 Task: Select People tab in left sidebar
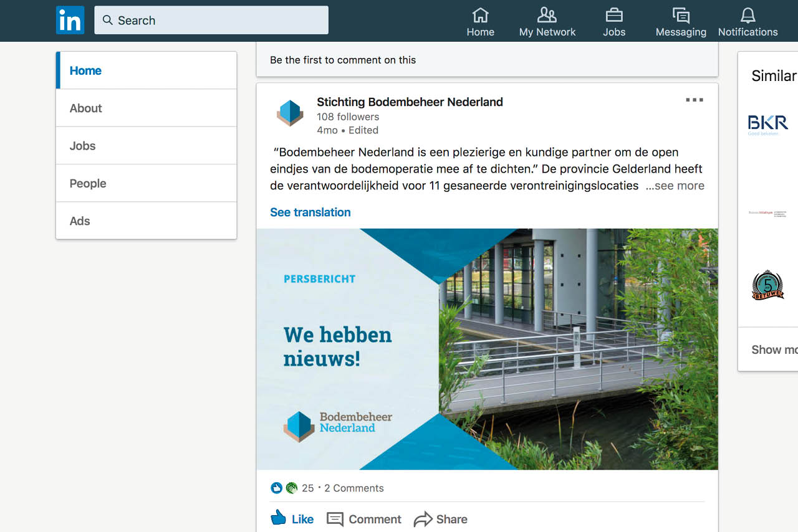coord(146,183)
